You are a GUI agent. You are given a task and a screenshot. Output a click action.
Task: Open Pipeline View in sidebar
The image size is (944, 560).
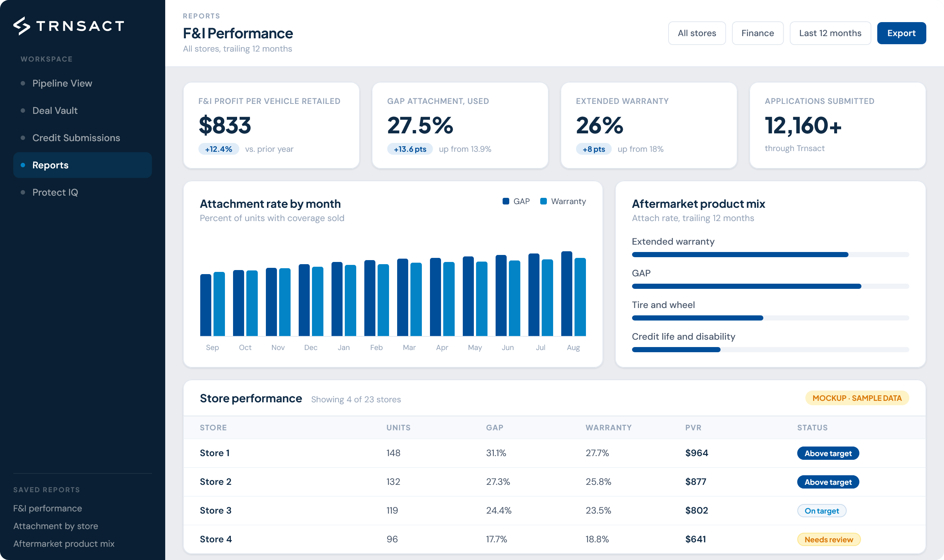(x=82, y=83)
